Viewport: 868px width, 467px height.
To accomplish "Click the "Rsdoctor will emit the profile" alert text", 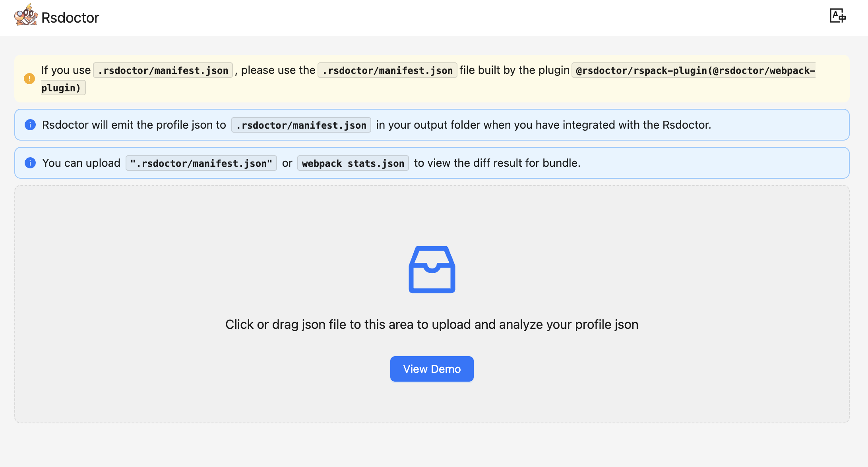I will click(134, 125).
